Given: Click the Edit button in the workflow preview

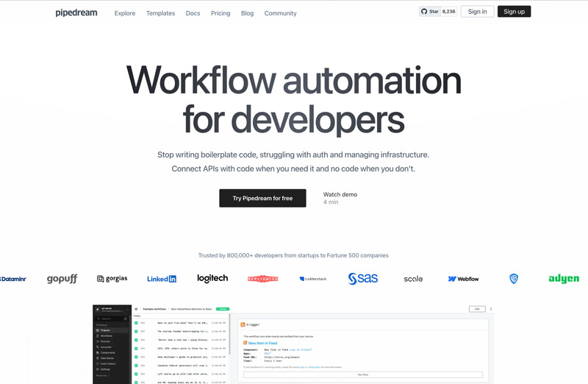Looking at the screenshot, I should pos(477,309).
